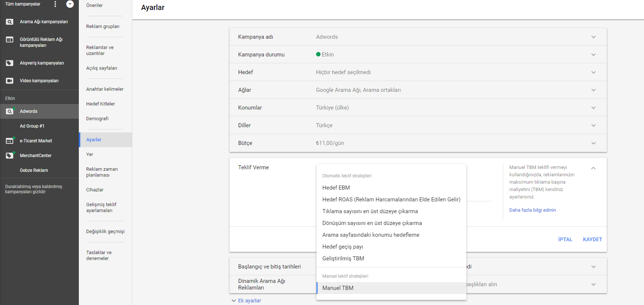This screenshot has width=644, height=305.
Task: Collapse the Teklif Verme section chevron
Action: [x=594, y=168]
